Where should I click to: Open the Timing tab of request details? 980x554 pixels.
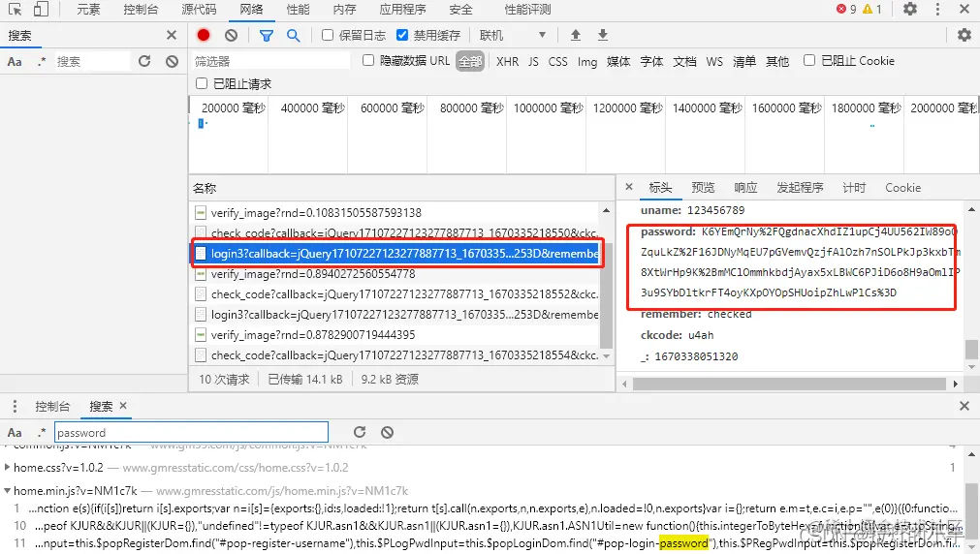[x=854, y=187]
